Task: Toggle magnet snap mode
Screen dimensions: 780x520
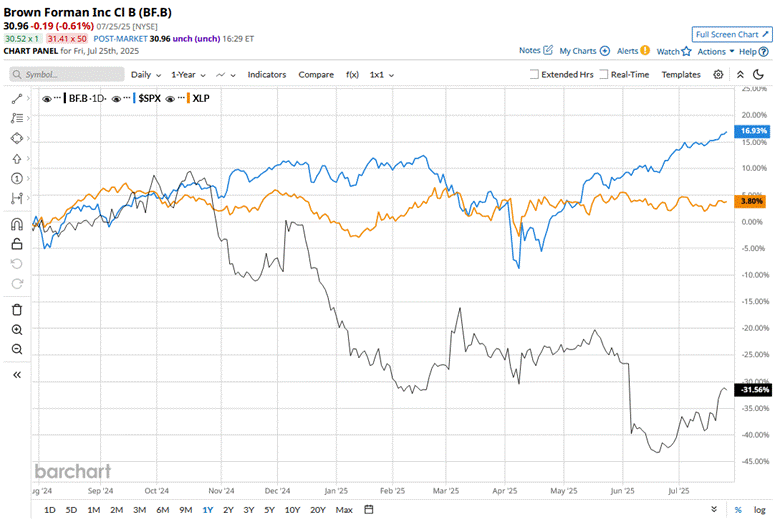Action: 16,224
